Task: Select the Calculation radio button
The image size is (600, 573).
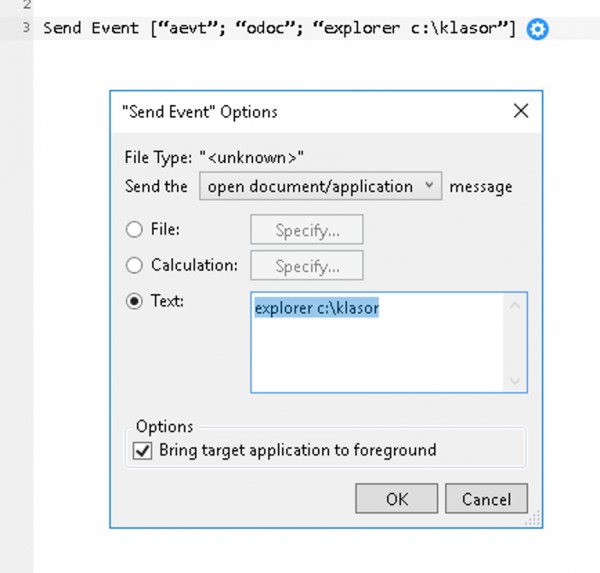Action: point(134,265)
